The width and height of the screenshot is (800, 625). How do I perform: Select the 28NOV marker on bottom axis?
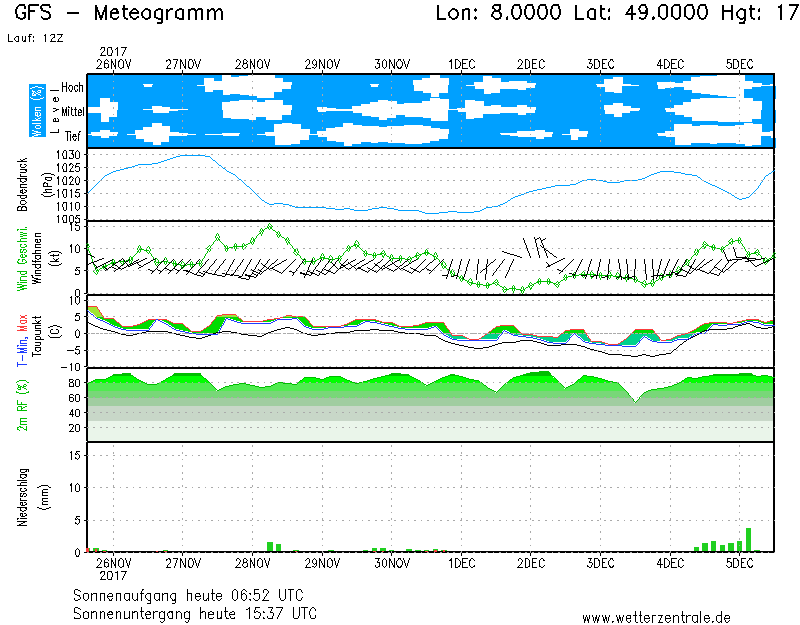point(252,563)
